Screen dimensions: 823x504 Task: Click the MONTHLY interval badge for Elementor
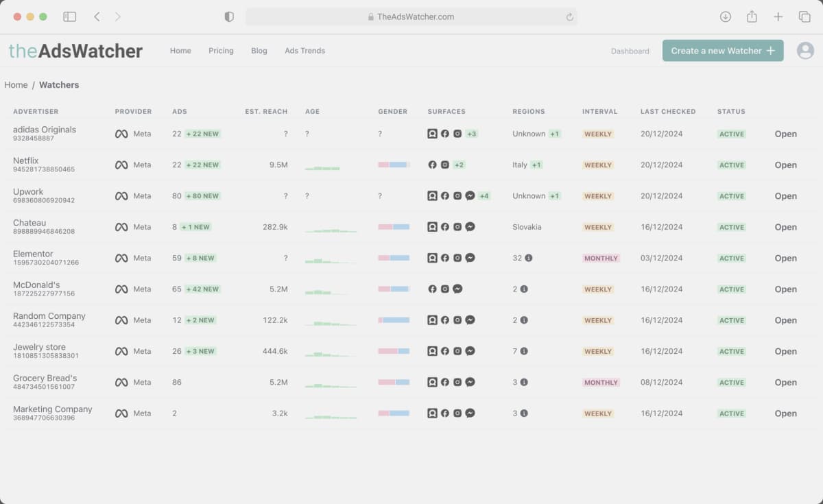601,259
